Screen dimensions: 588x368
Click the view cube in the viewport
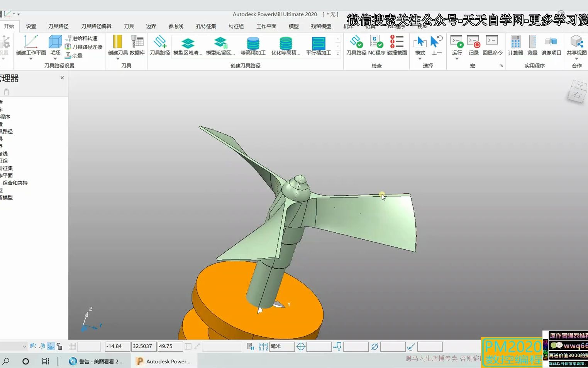pos(576,92)
